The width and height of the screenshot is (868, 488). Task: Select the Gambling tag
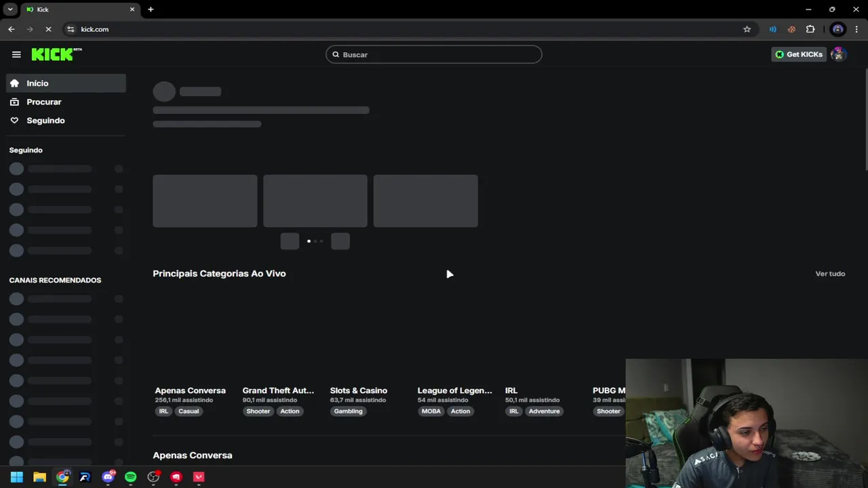point(348,411)
